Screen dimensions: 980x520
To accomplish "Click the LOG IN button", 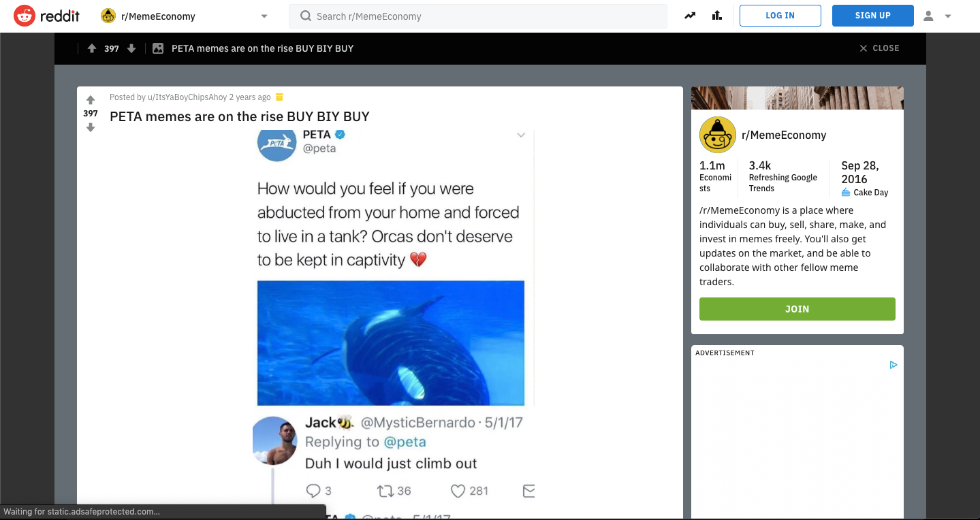I will 780,16.
